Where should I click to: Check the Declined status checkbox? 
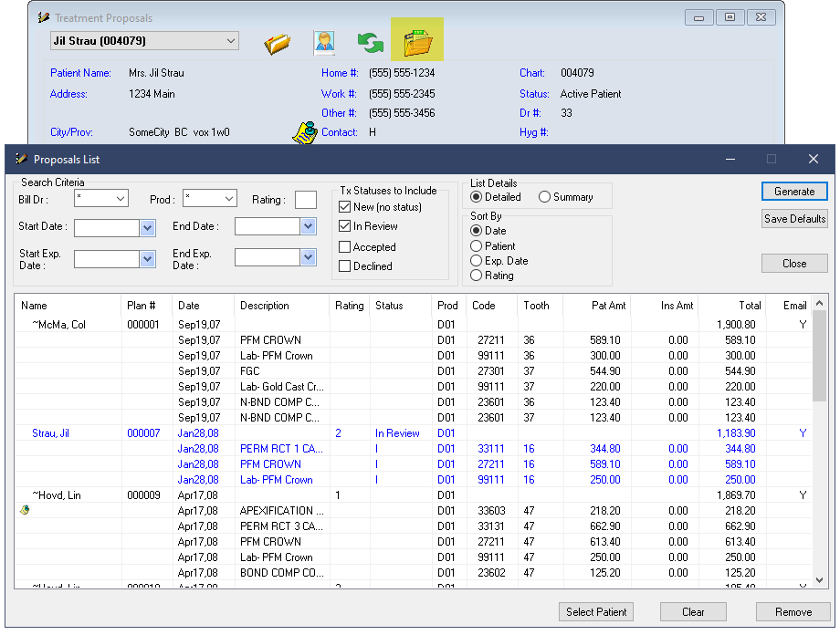(345, 266)
